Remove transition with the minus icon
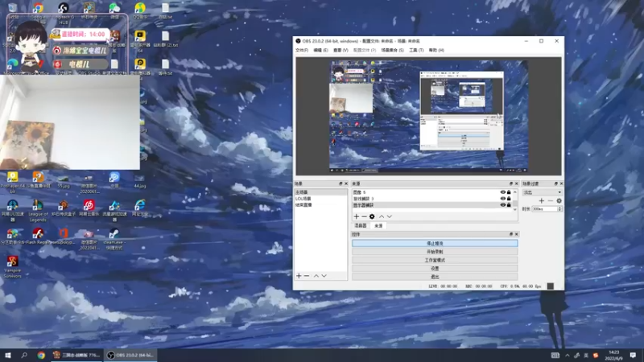This screenshot has width=644, height=362. pos(551,200)
